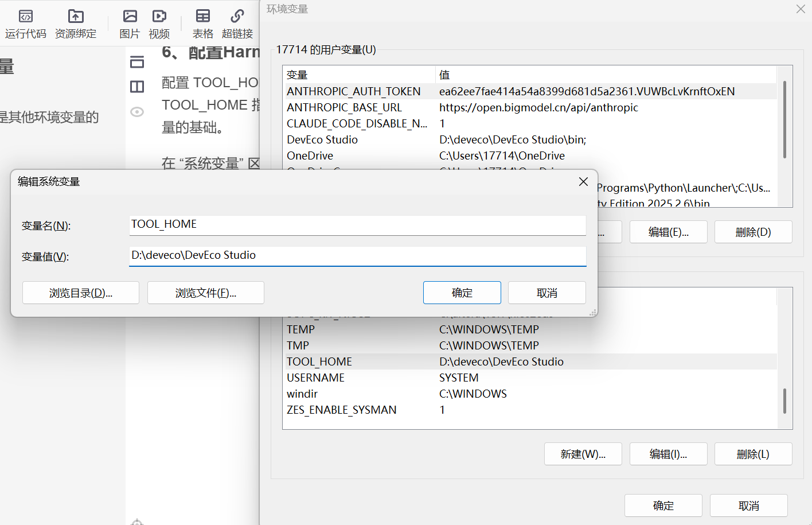Click the https://open.bigmodel.cn/api/anthropic value
Screen dimensions: 812x525
(x=538, y=107)
